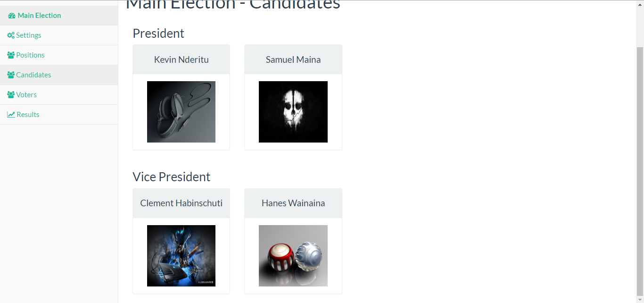The width and height of the screenshot is (644, 303).
Task: Click the people icon beside Positions
Action: 11,55
